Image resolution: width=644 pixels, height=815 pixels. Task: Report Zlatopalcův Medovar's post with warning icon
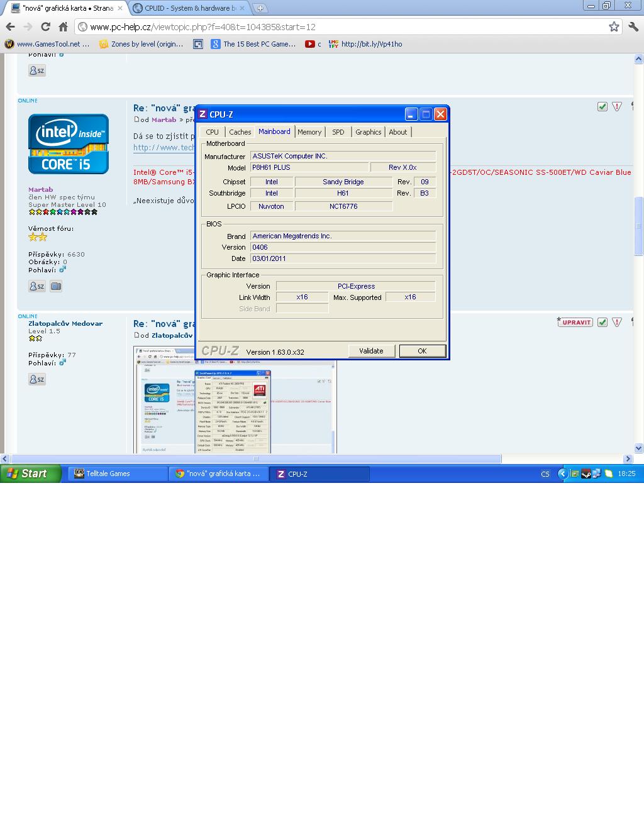click(617, 322)
